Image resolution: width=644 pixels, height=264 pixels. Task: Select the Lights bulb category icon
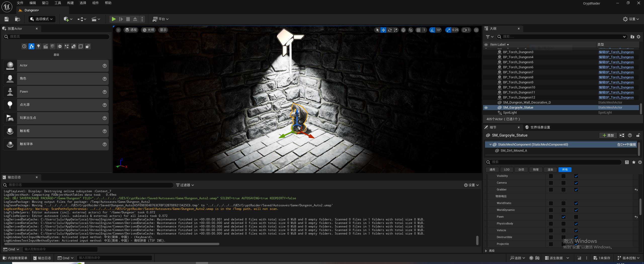(38, 46)
